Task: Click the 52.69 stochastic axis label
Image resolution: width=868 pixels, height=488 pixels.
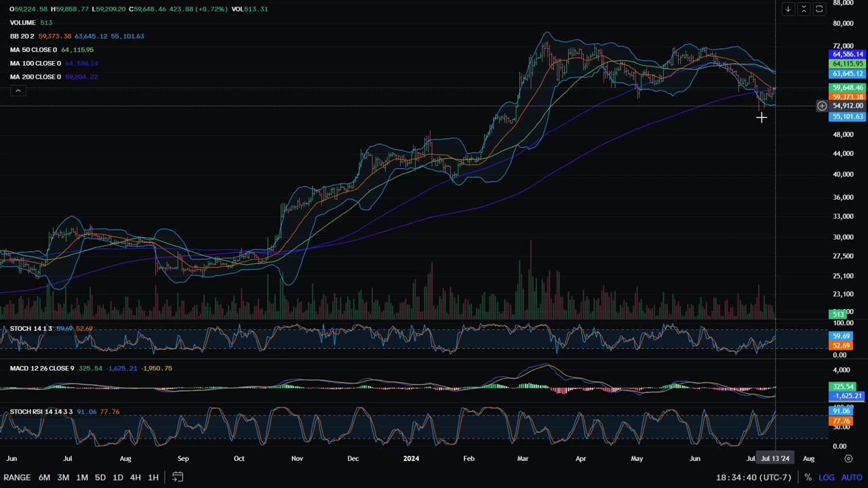Action: coord(841,346)
